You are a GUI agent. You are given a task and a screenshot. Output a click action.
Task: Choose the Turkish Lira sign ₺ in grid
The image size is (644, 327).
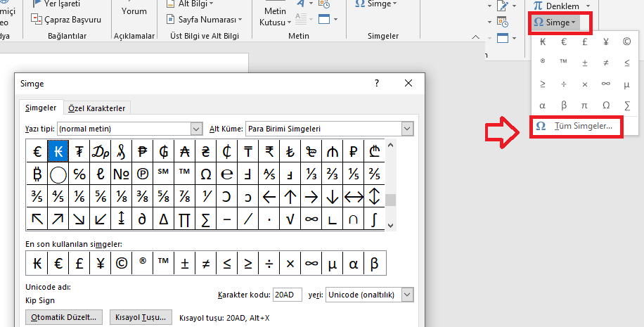[290, 151]
